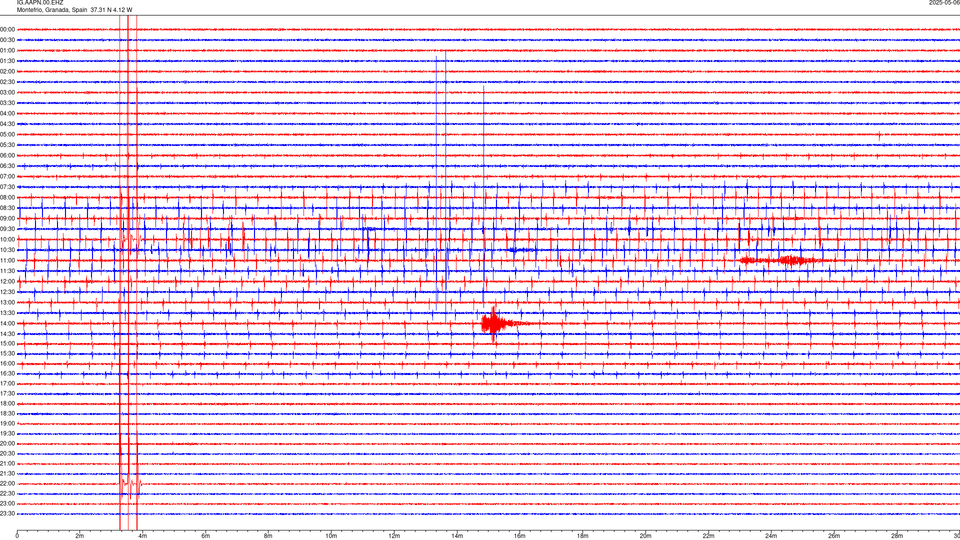The width and height of the screenshot is (960, 540).
Task: Click the 18m axis tick label
Action: (x=583, y=536)
